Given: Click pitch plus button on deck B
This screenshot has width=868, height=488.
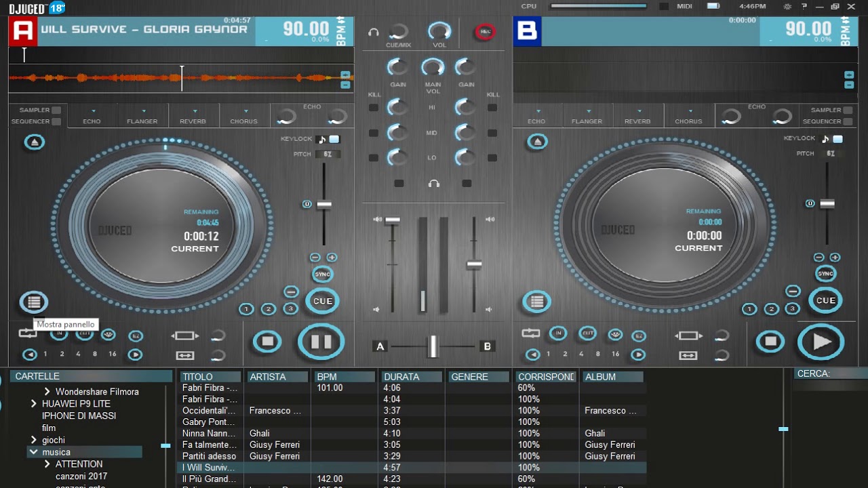Looking at the screenshot, I should click(835, 258).
